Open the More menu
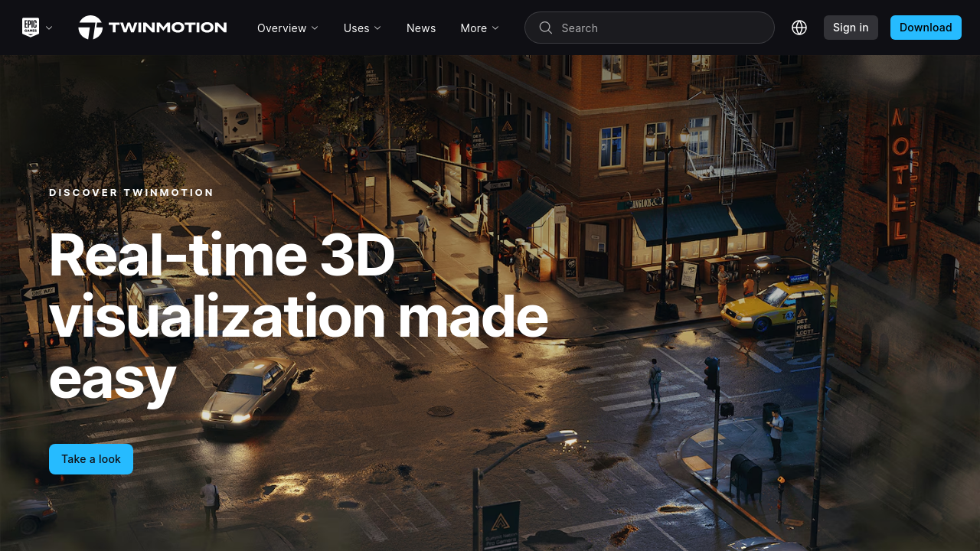 click(x=473, y=28)
